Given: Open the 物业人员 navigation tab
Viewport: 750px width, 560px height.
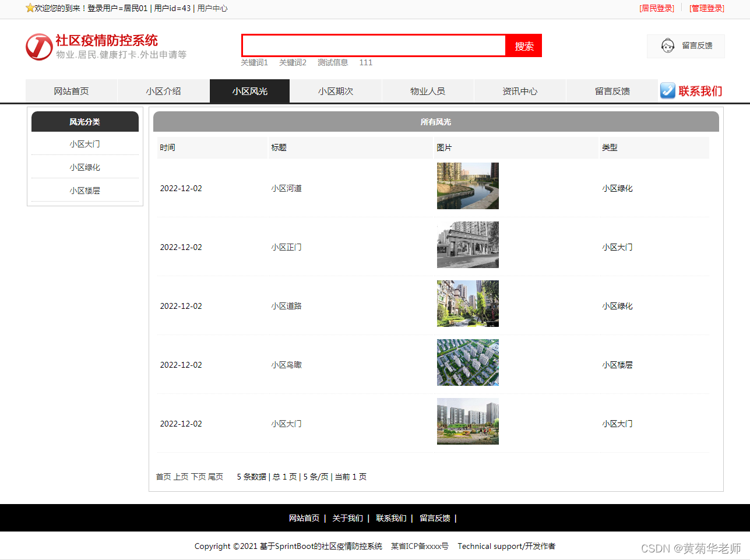Looking at the screenshot, I should point(428,91).
